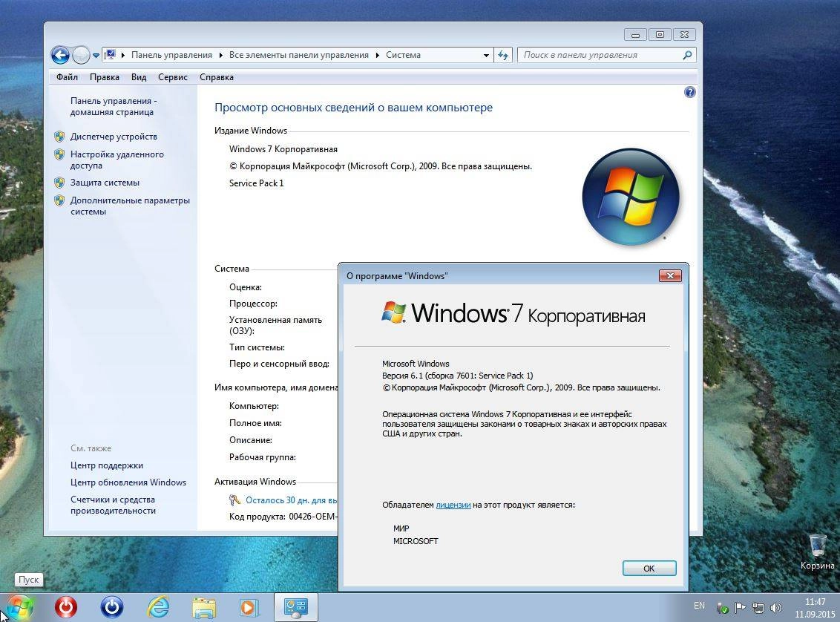This screenshot has height=622, width=840.
Task: Click blue power icon on taskbar
Action: point(112,607)
